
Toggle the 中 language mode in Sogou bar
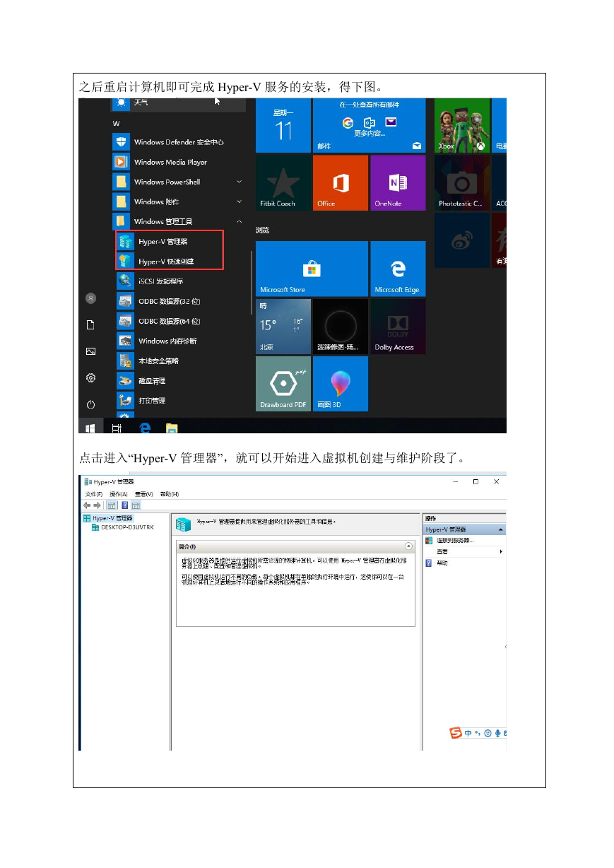(468, 734)
